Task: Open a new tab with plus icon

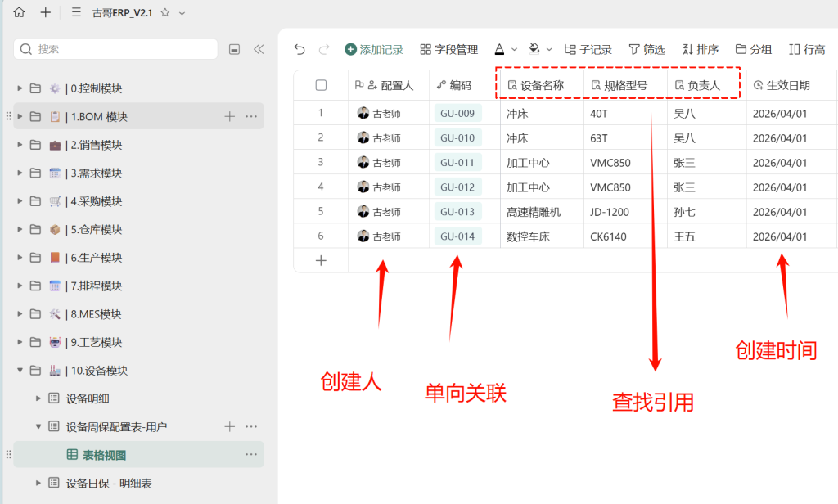Action: tap(46, 12)
